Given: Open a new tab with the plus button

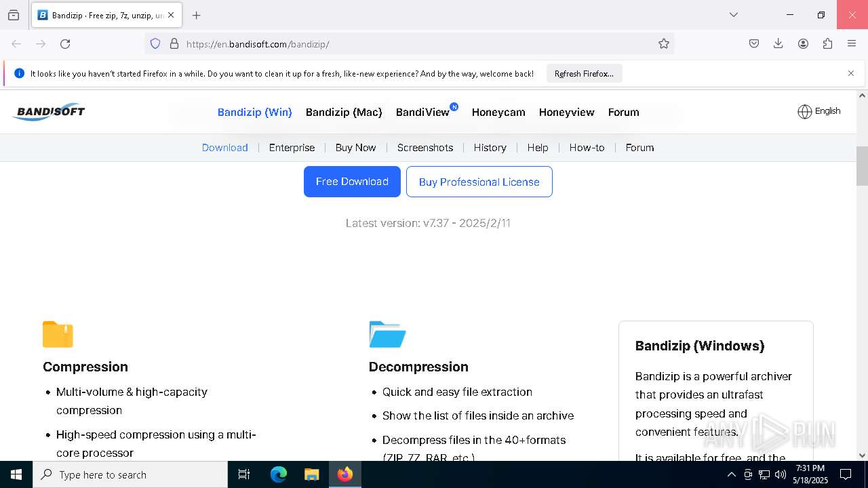Looking at the screenshot, I should 197,15.
